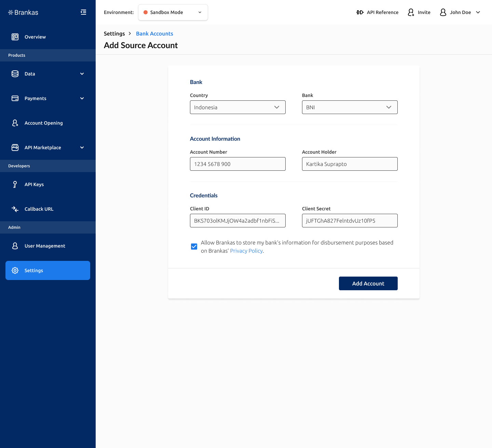This screenshot has width=492, height=448.
Task: Click the API Marketplace store icon
Action: pyautogui.click(x=15, y=148)
